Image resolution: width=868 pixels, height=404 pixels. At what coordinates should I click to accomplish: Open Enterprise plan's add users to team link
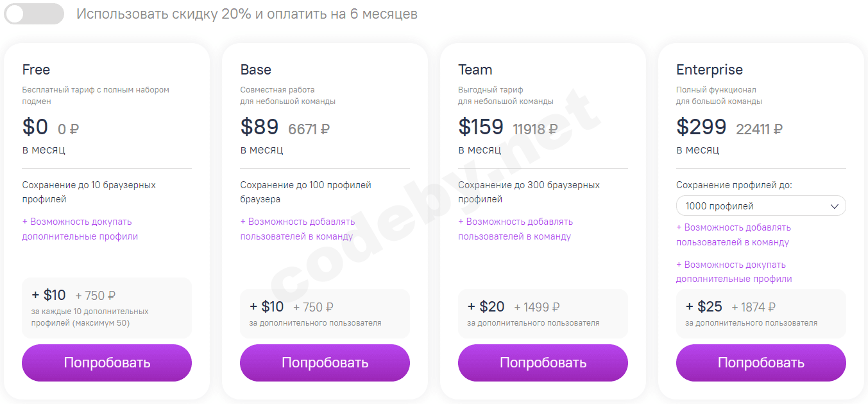pyautogui.click(x=733, y=234)
